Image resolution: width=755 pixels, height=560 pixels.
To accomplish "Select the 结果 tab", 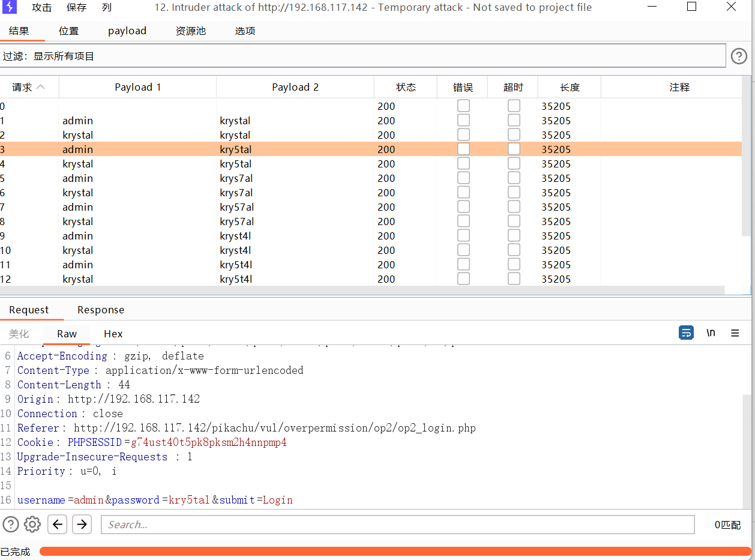I will (x=19, y=31).
